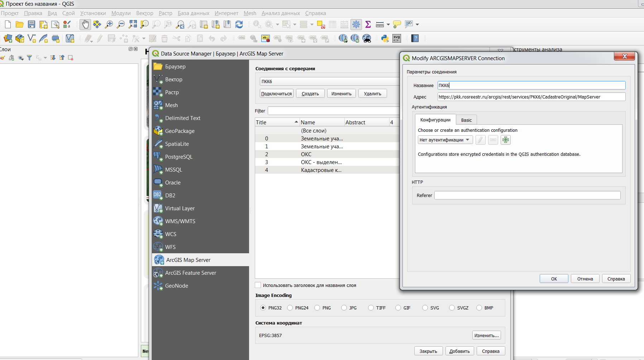Screen dimensions: 644x360
Task: Click the Referer input field
Action: point(527,195)
